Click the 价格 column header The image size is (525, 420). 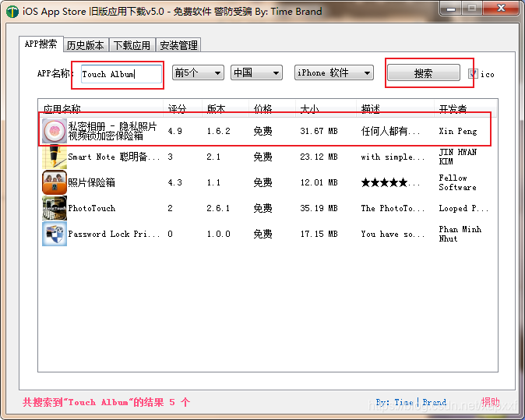pyautogui.click(x=272, y=108)
